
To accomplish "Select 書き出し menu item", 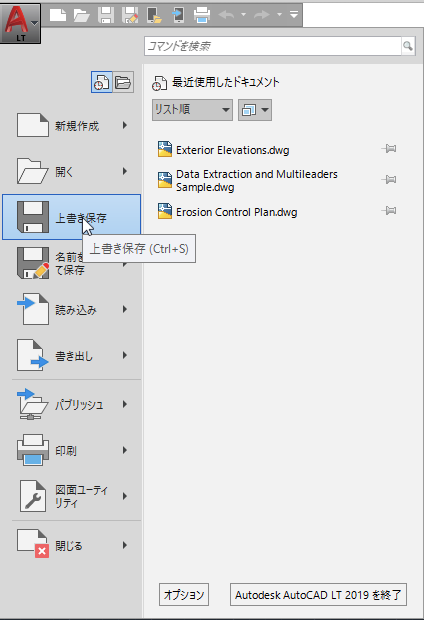I will [72, 356].
